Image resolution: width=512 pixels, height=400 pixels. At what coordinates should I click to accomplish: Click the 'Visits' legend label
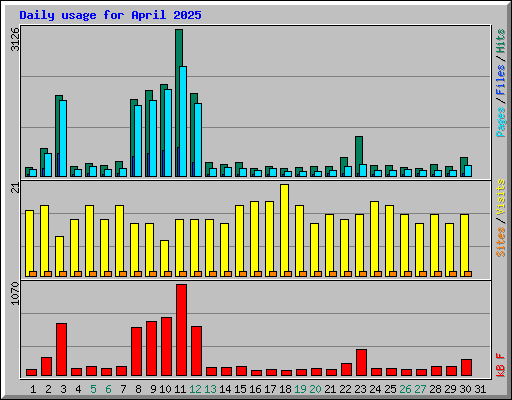coord(501,197)
